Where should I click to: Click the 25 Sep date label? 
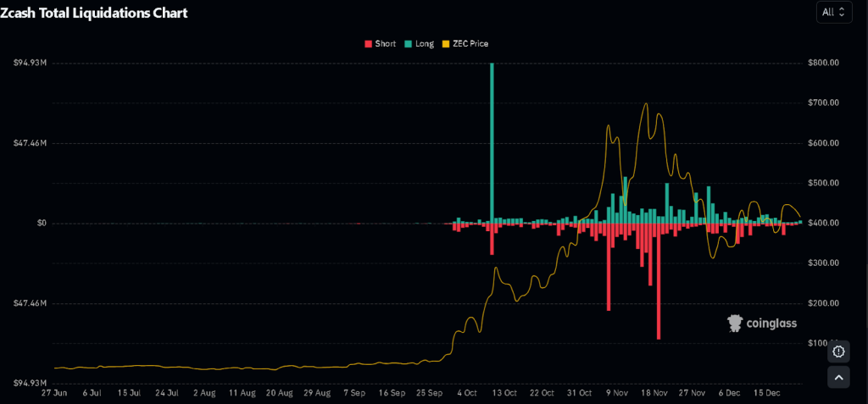click(429, 394)
